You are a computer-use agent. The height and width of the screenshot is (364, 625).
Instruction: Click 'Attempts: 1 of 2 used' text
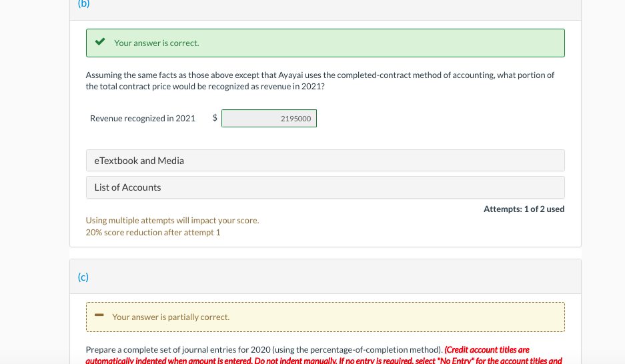[x=524, y=209]
